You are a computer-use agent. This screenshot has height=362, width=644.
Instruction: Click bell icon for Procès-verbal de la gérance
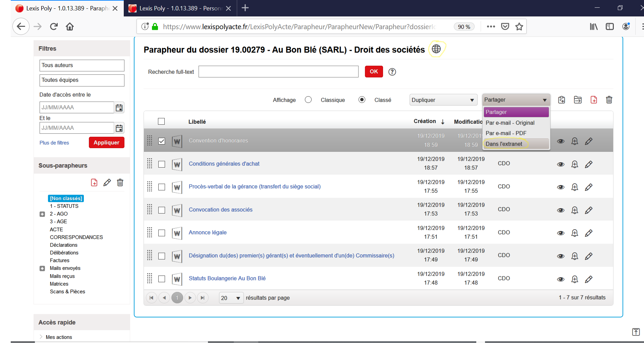(x=575, y=187)
